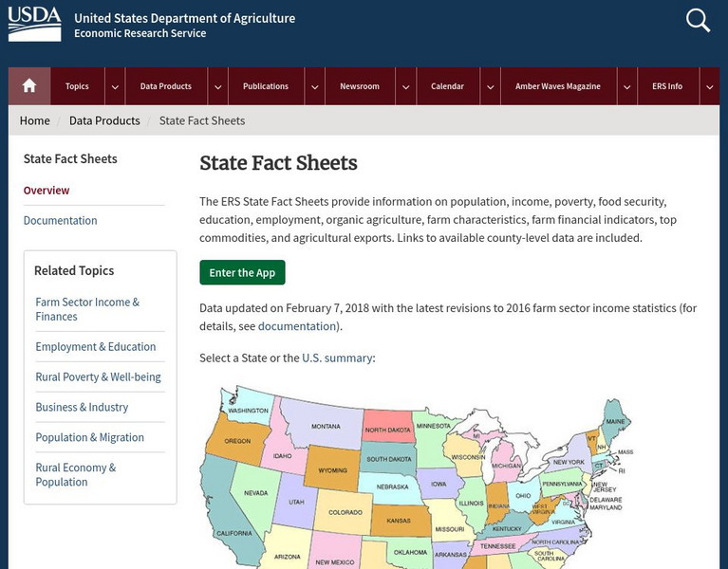
Task: Open the Amber Waves Magazine menu item
Action: [557, 86]
